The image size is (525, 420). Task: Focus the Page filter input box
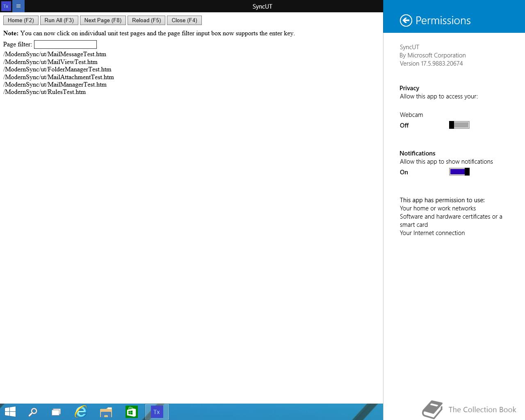pos(65,44)
